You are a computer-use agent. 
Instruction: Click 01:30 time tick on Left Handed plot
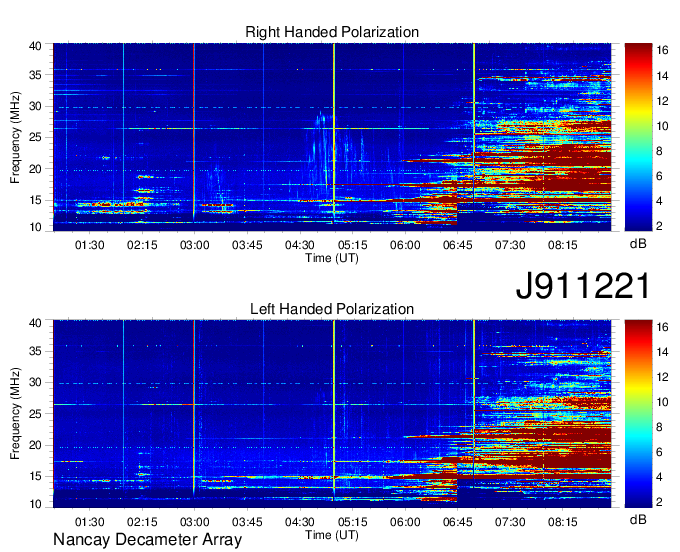coord(89,522)
